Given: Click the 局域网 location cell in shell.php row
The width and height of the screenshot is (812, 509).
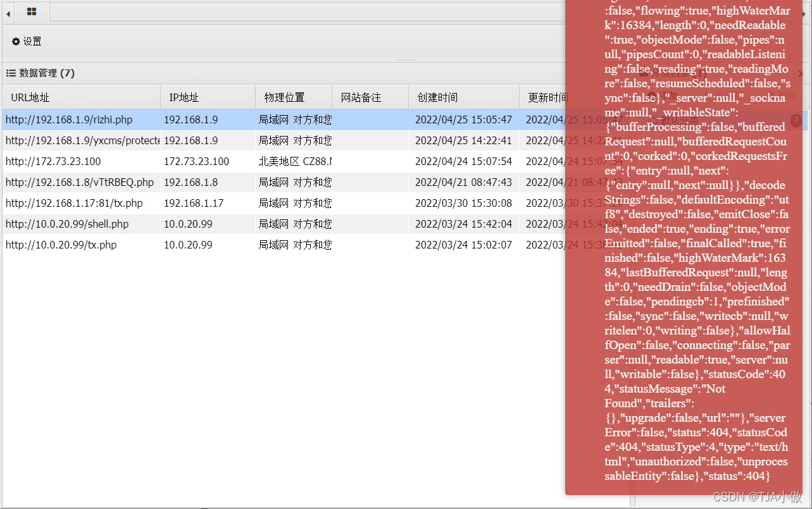Looking at the screenshot, I should 294,224.
